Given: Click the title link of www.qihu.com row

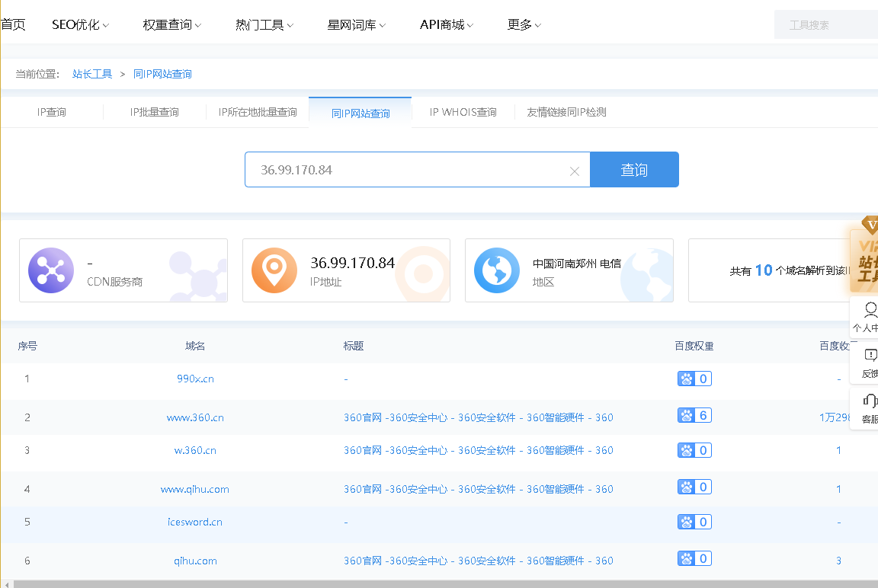Looking at the screenshot, I should [478, 489].
